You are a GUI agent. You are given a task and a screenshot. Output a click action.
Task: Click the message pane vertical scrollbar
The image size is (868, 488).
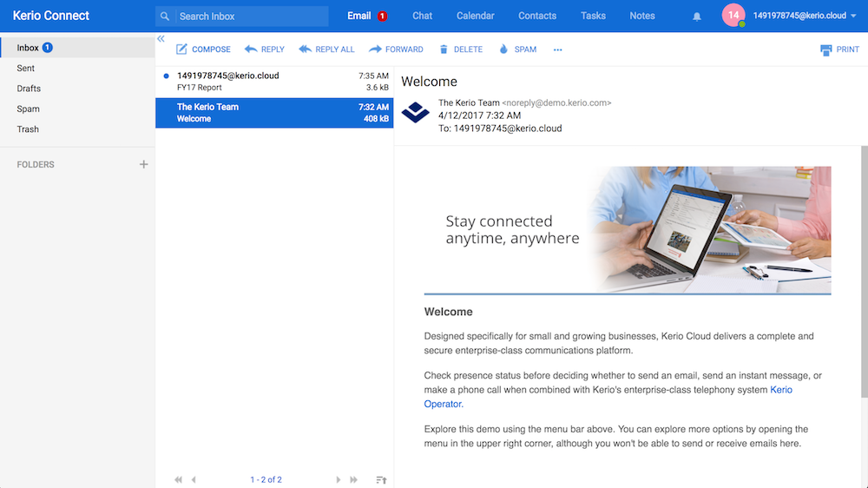pyautogui.click(x=865, y=272)
